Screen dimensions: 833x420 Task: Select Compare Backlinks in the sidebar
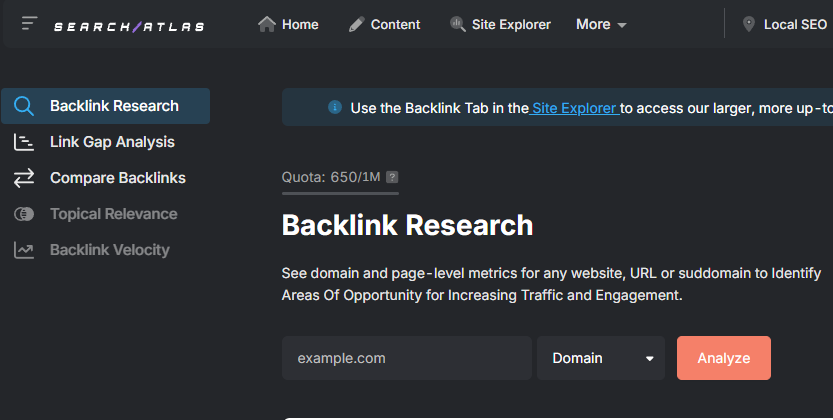click(106, 178)
